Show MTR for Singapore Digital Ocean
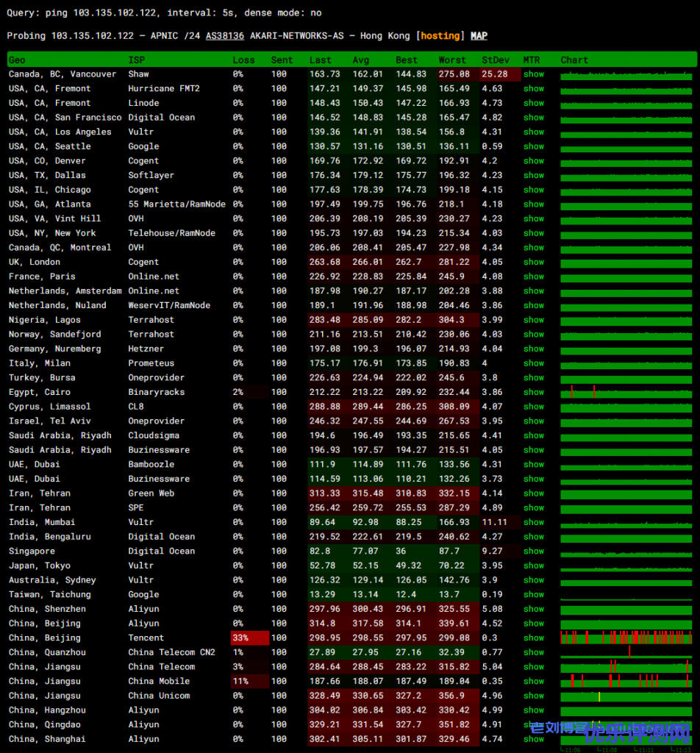The height and width of the screenshot is (753, 700). pos(533,551)
